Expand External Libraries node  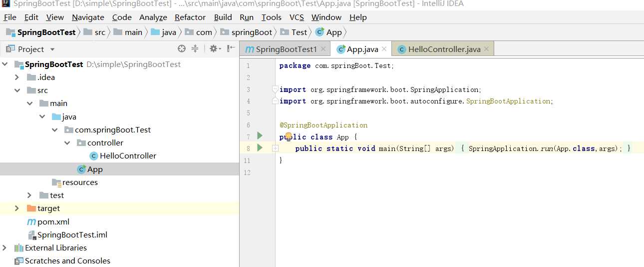tap(4, 247)
